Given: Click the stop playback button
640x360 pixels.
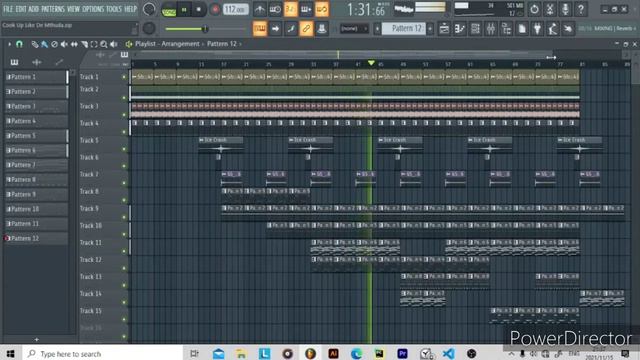Looking at the screenshot, I should (199, 9).
